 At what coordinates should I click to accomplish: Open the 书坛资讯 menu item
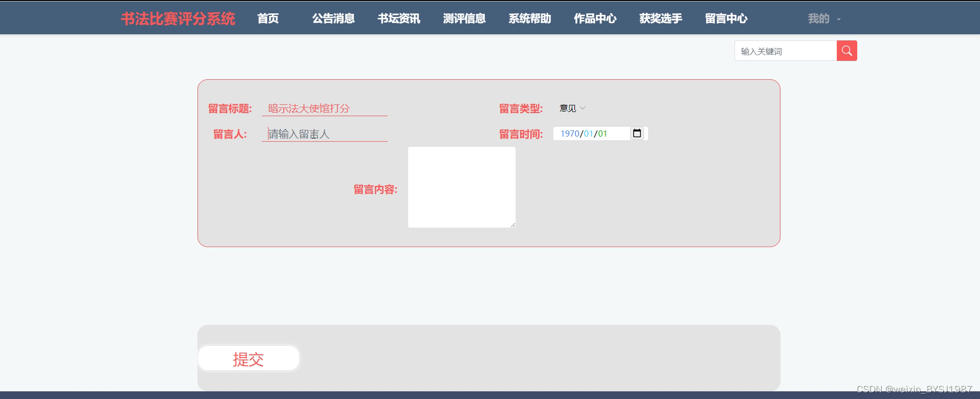(399, 19)
